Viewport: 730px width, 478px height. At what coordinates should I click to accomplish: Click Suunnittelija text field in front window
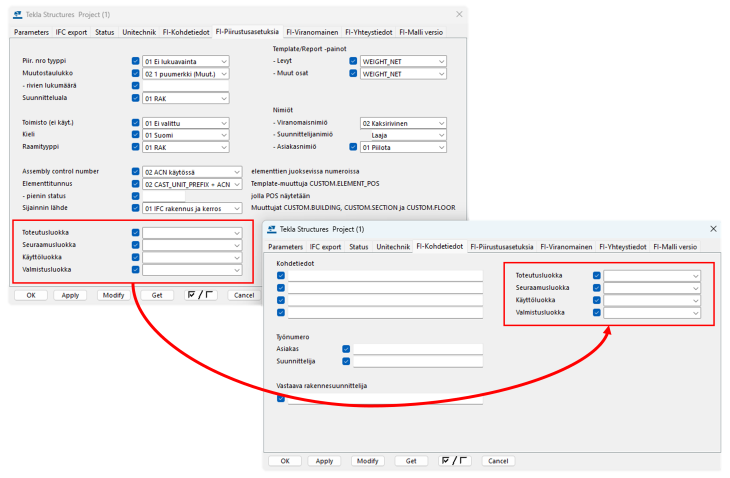418,362
